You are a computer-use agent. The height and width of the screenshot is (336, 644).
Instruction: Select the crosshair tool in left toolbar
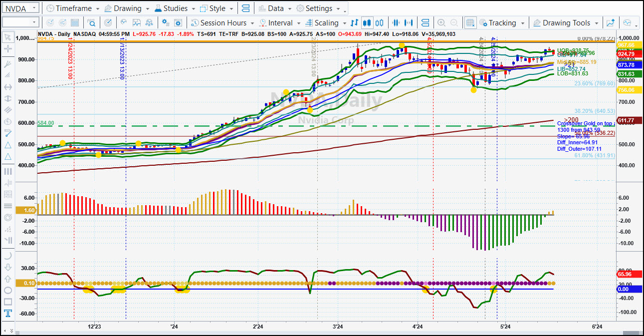pyautogui.click(x=7, y=49)
